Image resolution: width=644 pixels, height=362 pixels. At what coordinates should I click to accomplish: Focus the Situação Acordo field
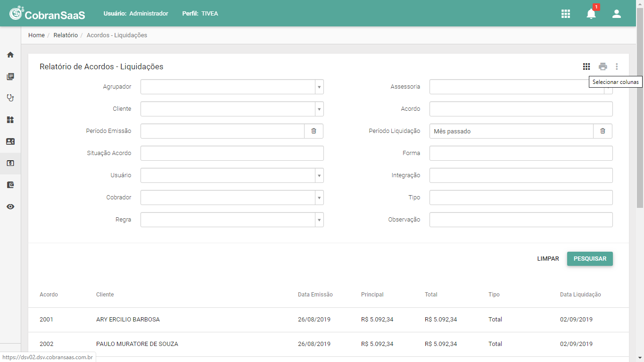[x=232, y=153]
